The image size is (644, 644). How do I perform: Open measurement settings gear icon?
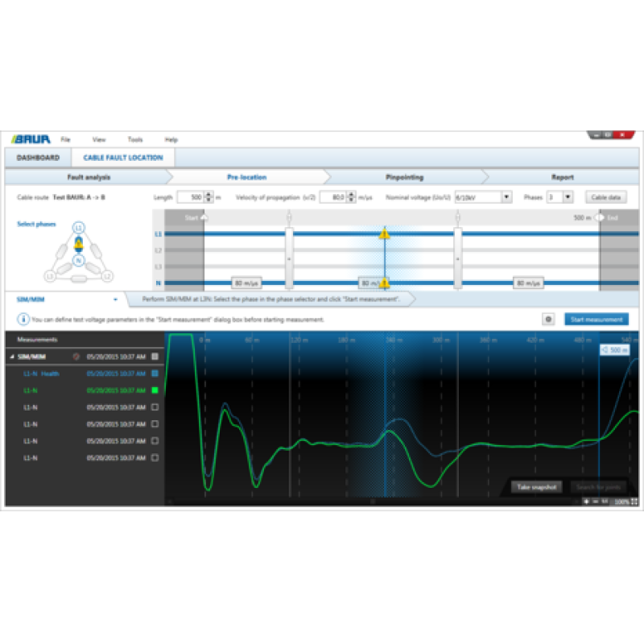pos(548,320)
